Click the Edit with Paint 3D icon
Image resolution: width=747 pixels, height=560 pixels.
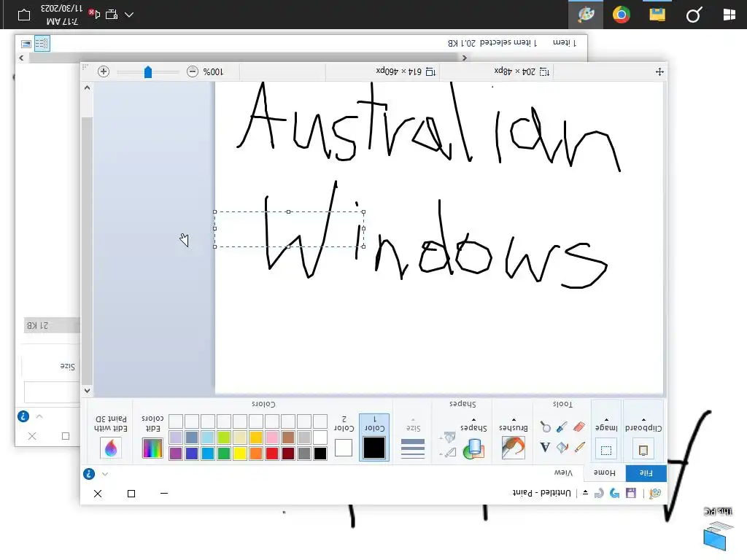(111, 448)
